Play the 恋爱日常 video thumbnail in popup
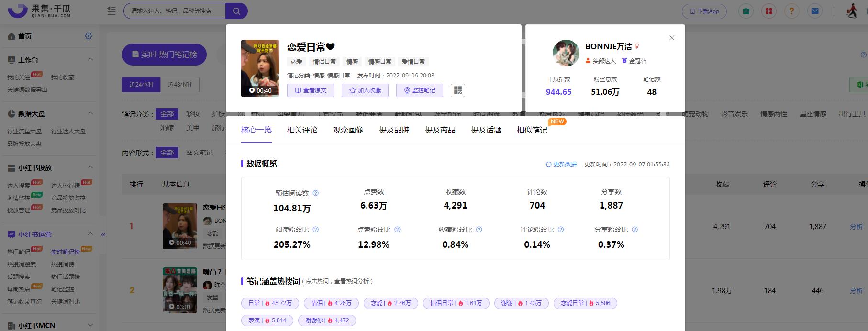This screenshot has height=331, width=868. pyautogui.click(x=260, y=68)
